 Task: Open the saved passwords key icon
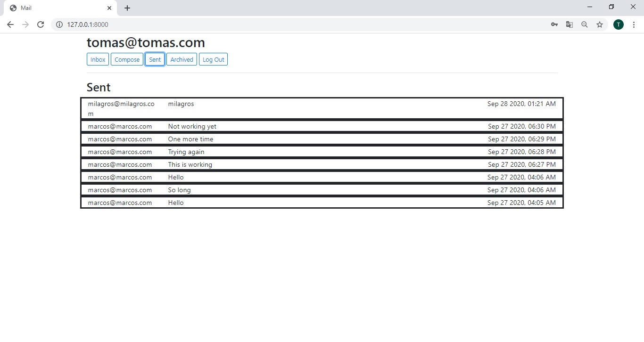(x=554, y=24)
